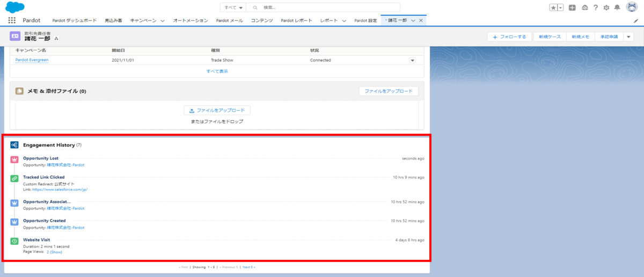644x277 pixels.
Task: Open Setup gear icon
Action: tap(606, 8)
